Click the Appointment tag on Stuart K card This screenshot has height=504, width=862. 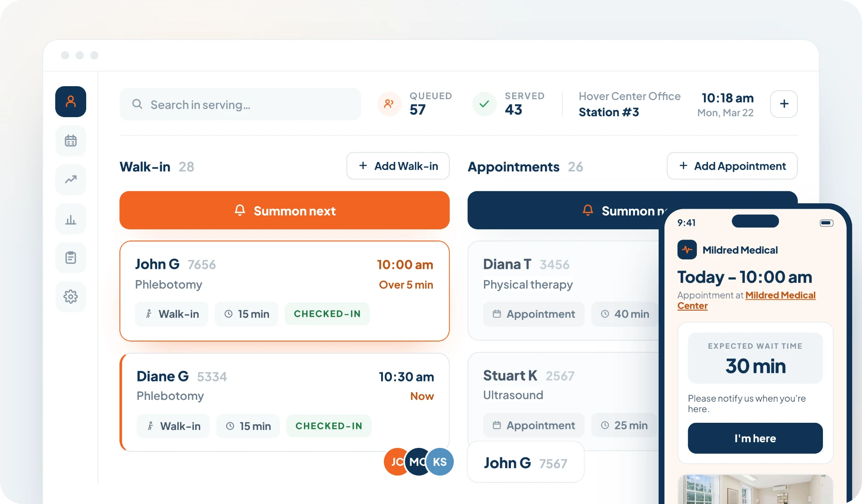pos(534,425)
